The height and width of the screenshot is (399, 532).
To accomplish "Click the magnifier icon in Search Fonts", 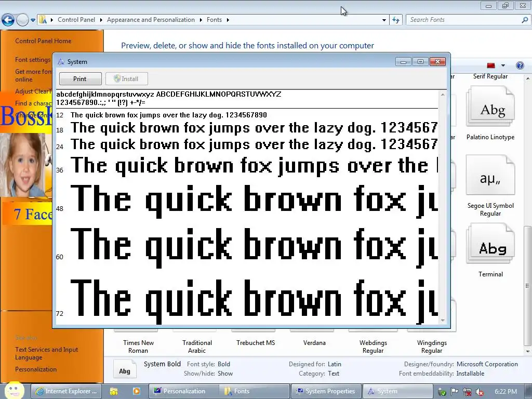I will tap(525, 20).
